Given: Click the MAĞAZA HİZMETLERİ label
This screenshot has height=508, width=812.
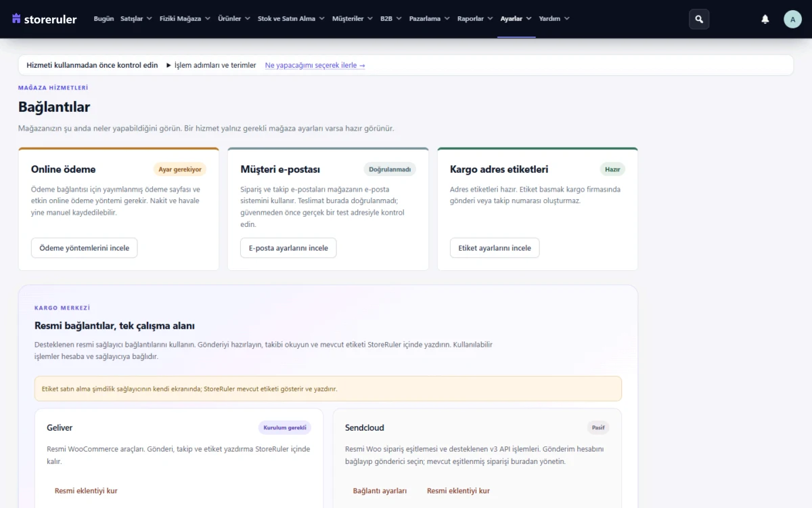Looking at the screenshot, I should (x=53, y=87).
